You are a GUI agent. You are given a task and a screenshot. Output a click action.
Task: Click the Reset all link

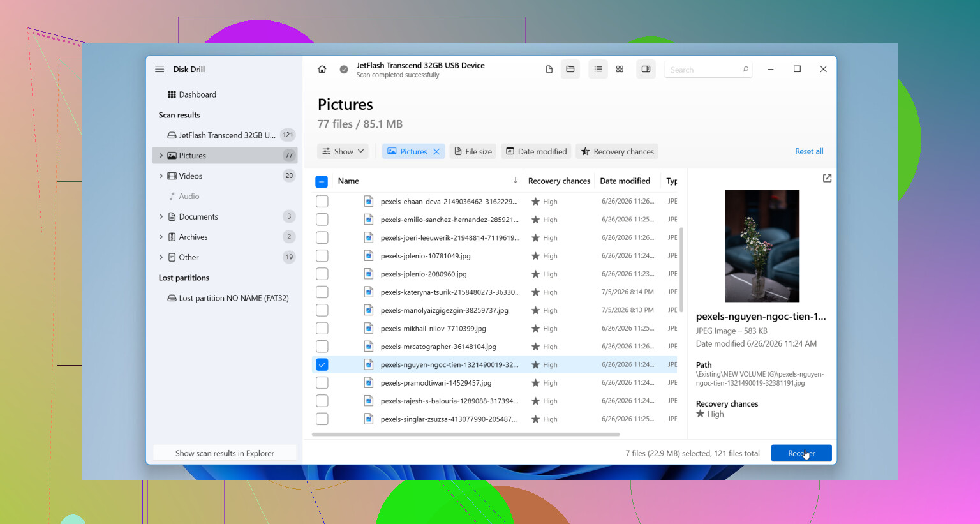(809, 151)
